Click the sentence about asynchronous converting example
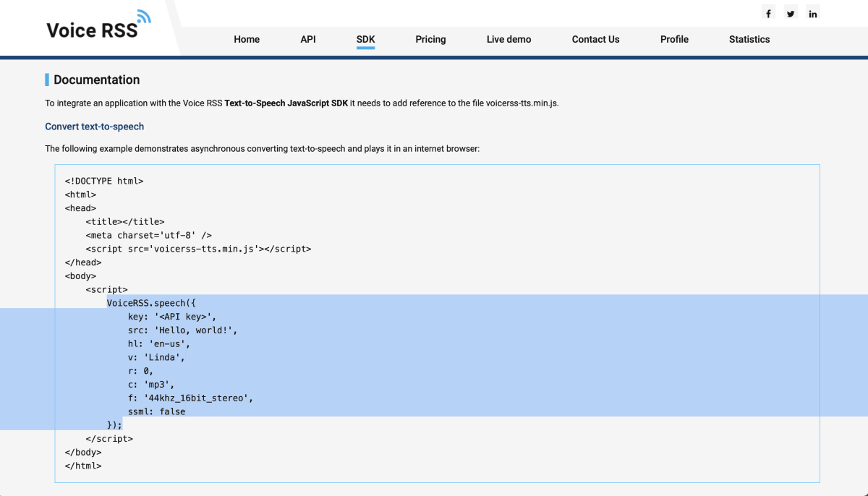 click(262, 149)
